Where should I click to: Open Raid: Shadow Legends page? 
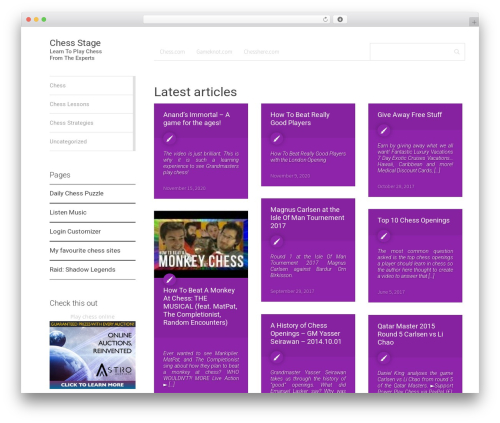point(82,269)
